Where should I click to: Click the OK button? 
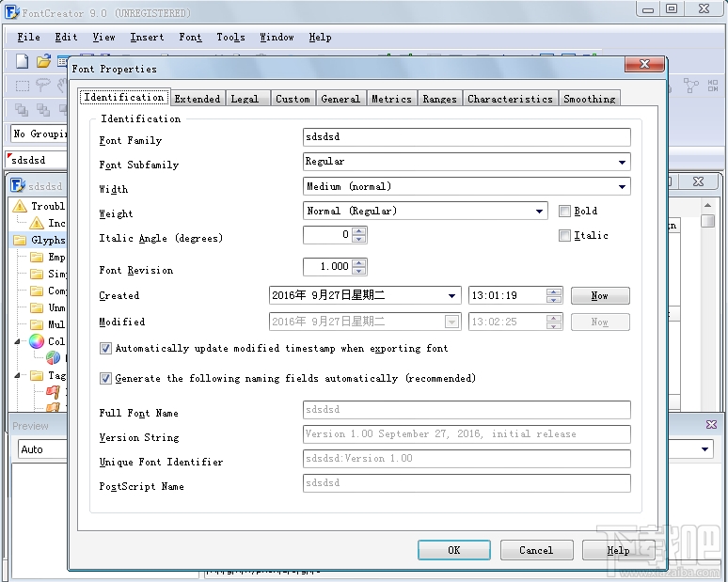click(x=454, y=550)
